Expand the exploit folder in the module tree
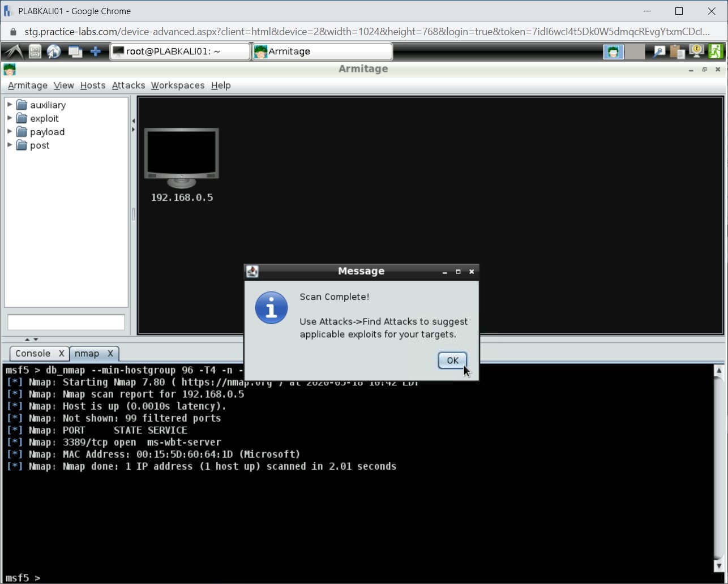The width and height of the screenshot is (728, 584). click(9, 118)
